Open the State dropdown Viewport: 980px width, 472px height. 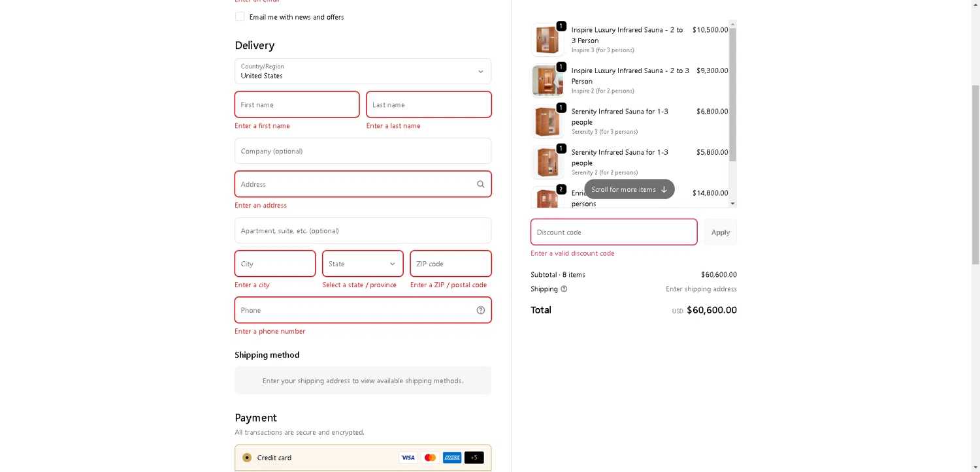(363, 264)
